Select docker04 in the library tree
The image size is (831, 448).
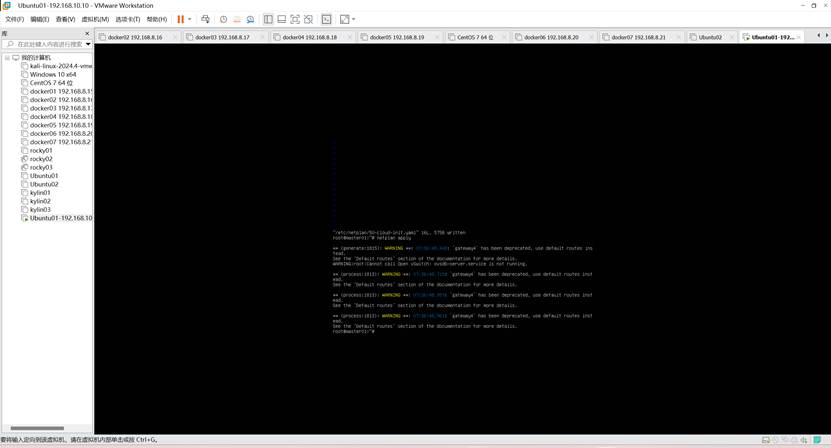click(56, 117)
